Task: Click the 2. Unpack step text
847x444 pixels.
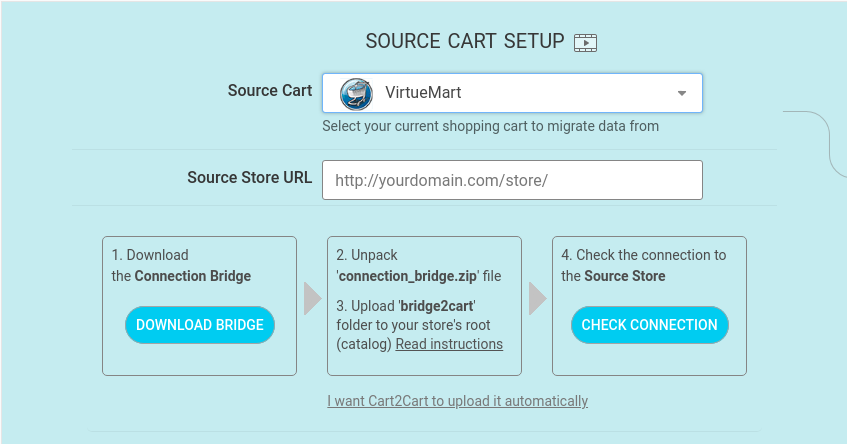Action: [367, 255]
